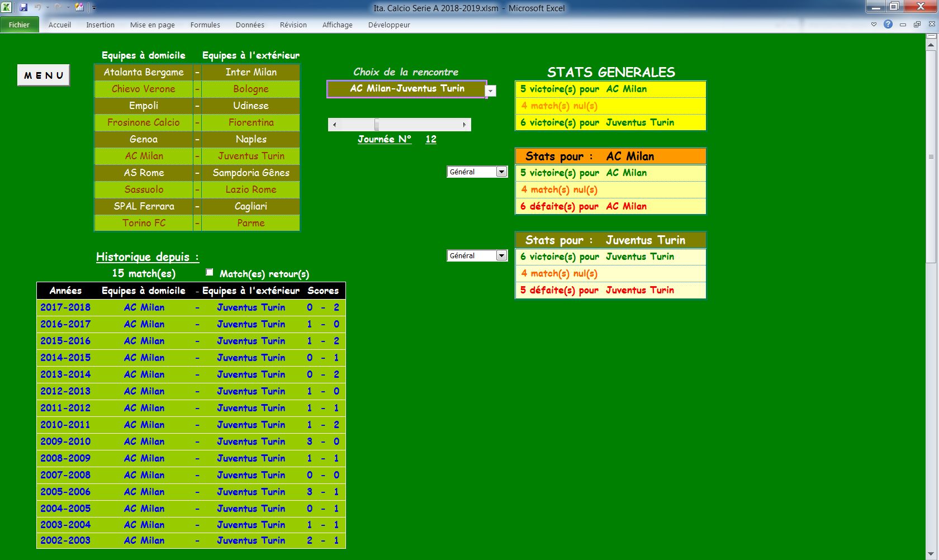Image resolution: width=939 pixels, height=560 pixels.
Task: Toggle the Match(es) retour(s) checkbox
Action: [210, 273]
